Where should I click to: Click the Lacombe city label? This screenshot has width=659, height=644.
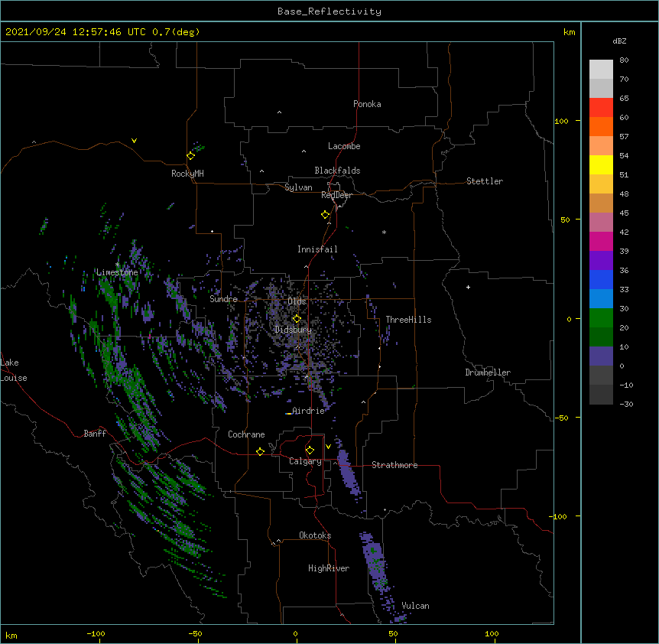(x=344, y=146)
